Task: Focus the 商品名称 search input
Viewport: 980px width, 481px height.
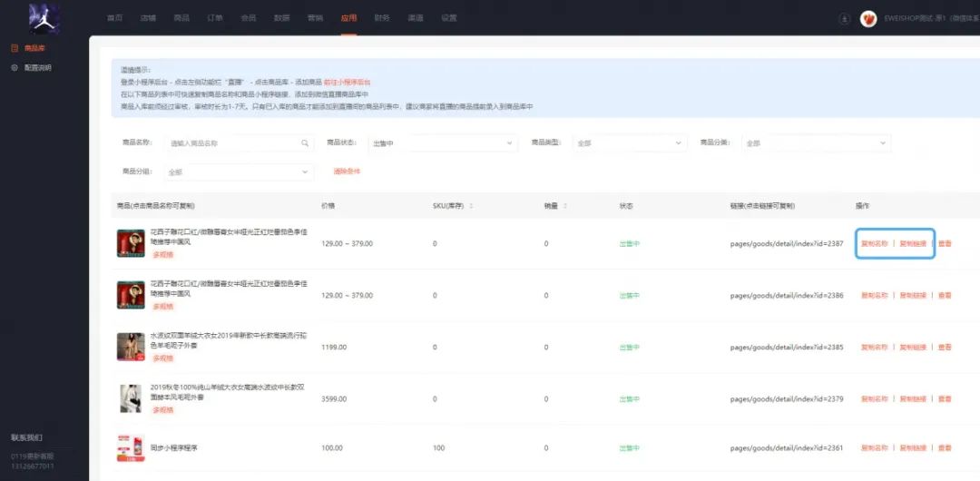Action: tap(240, 143)
